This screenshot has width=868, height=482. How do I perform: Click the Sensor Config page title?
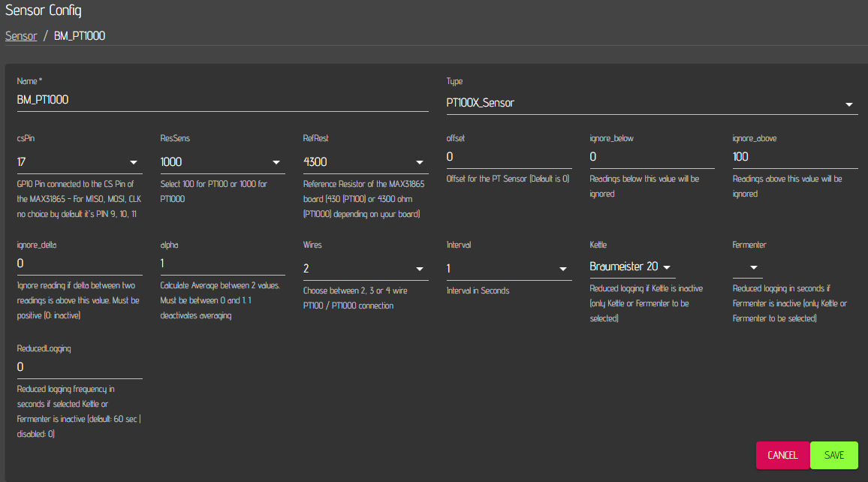[44, 11]
